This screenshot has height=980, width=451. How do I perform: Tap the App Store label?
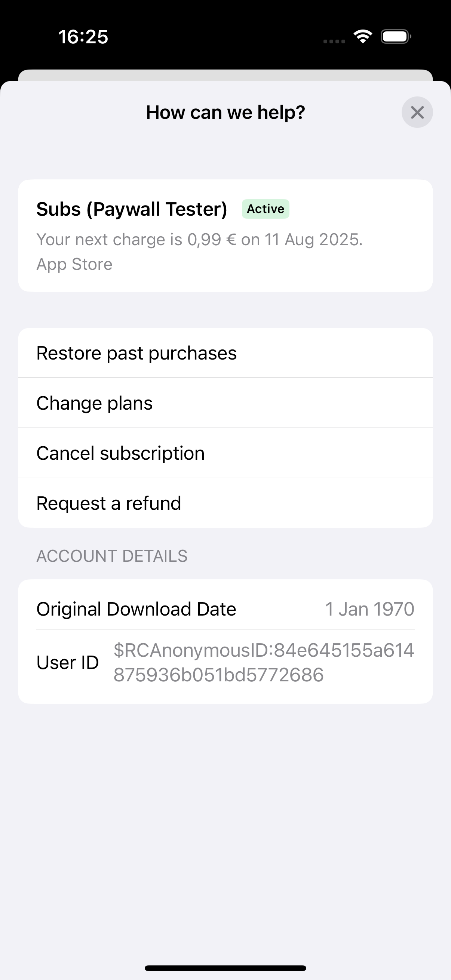(74, 264)
